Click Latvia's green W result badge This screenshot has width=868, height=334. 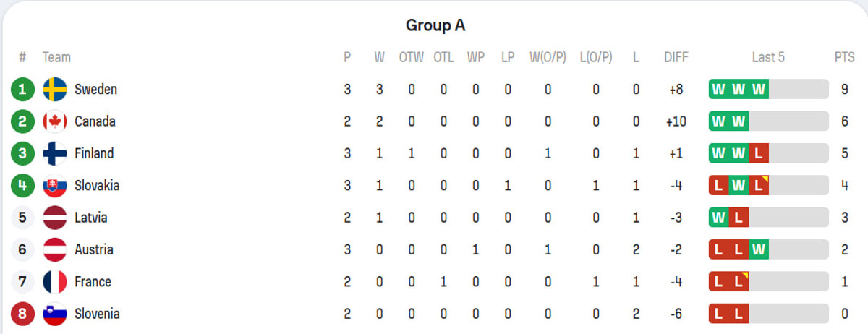[719, 218]
